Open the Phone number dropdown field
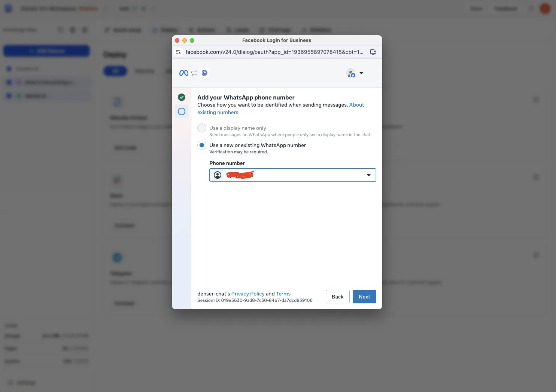Viewport: 556px width, 392px height. pyautogui.click(x=293, y=175)
